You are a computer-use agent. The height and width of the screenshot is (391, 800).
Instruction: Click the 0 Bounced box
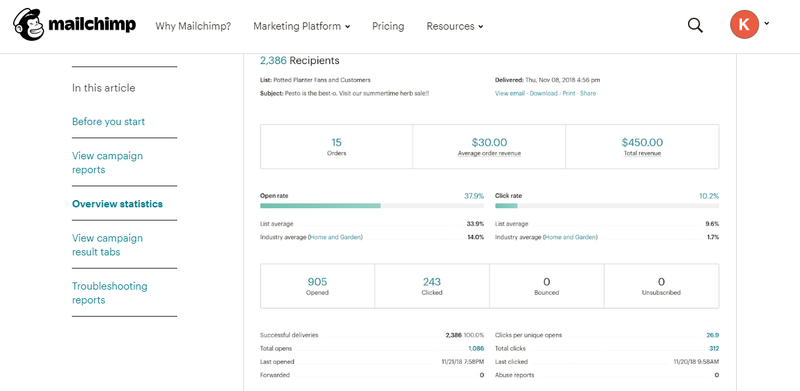[x=546, y=286]
